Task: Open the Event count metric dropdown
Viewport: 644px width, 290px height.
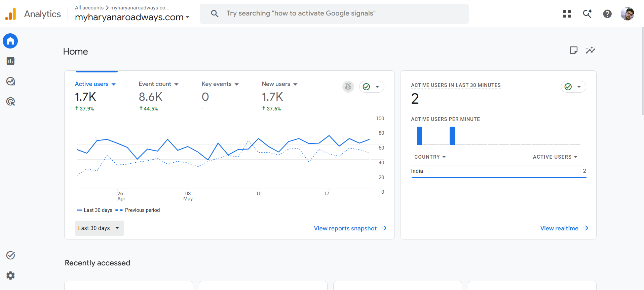Action: pyautogui.click(x=158, y=84)
